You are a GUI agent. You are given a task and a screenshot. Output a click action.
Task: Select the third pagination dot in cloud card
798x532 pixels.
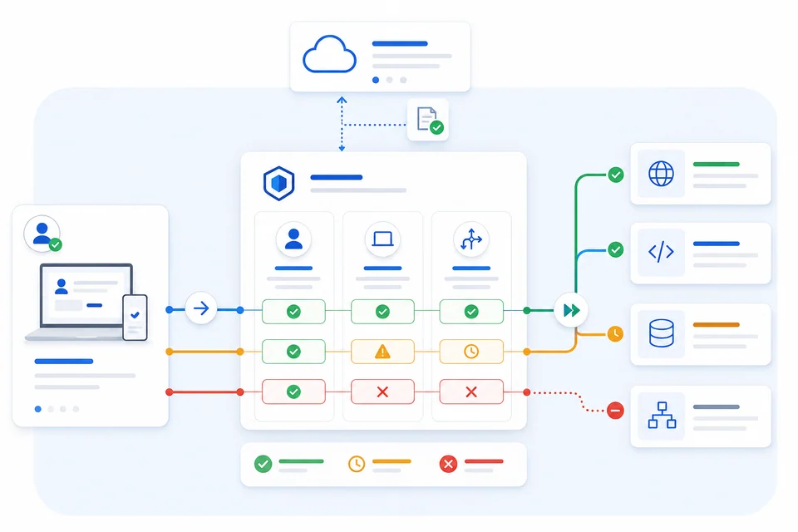403,80
